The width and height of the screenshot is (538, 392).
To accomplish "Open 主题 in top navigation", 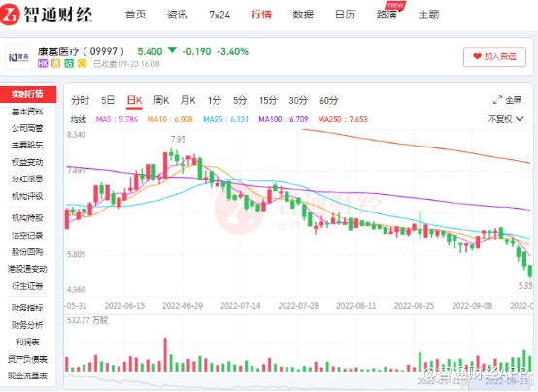I will point(428,15).
